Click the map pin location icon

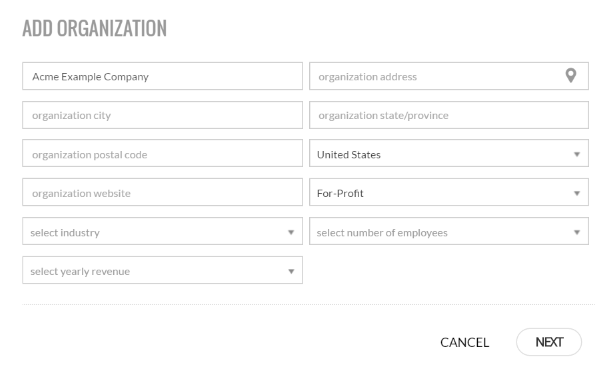tap(571, 75)
